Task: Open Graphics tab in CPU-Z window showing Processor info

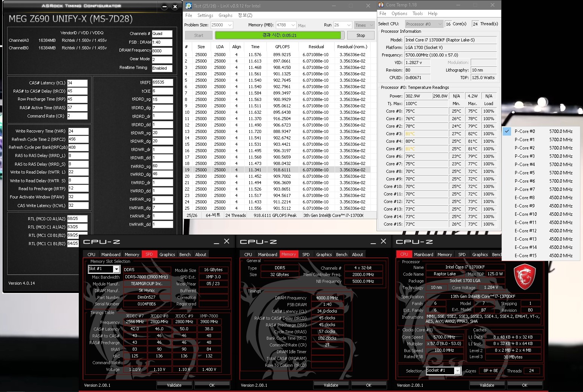Action: pyautogui.click(x=480, y=255)
